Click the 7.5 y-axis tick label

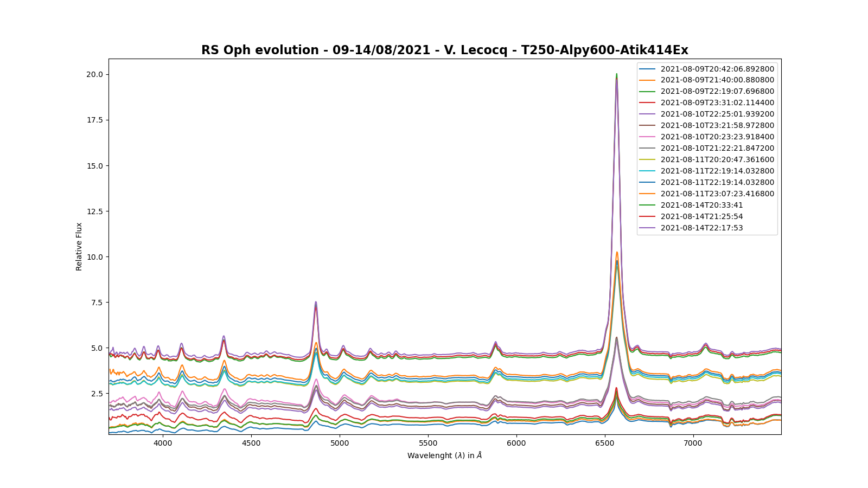pos(97,303)
